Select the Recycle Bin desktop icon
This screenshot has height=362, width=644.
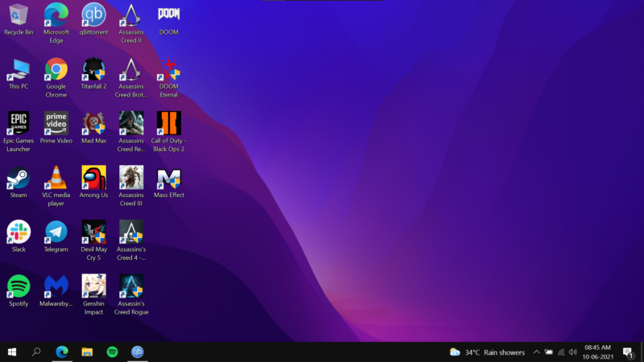coord(19,19)
